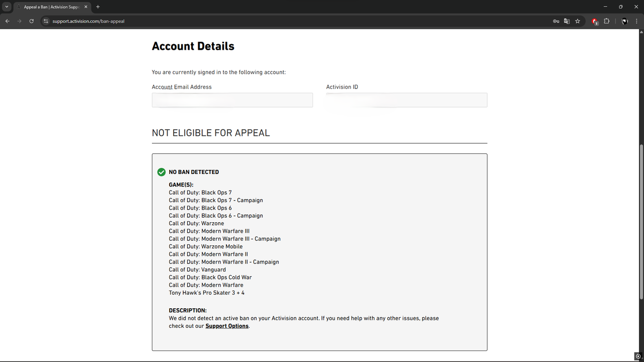The height and width of the screenshot is (362, 644).
Task: Go back to the previous page
Action: [8, 21]
